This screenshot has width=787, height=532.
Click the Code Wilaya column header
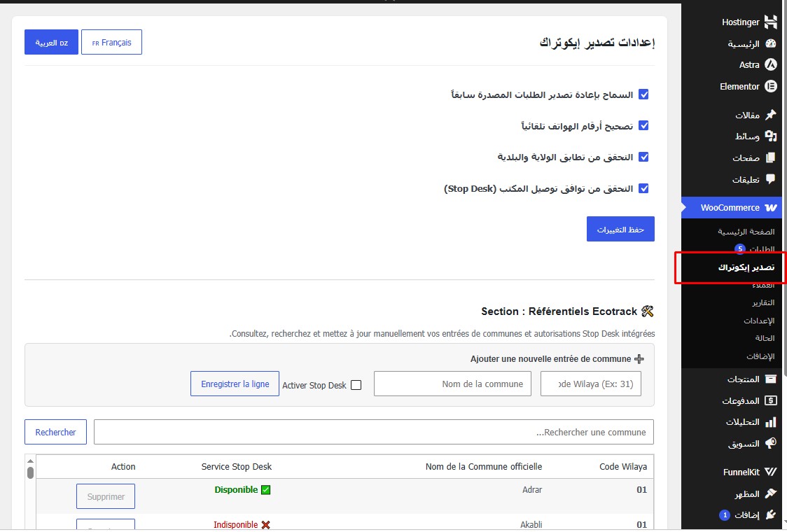[x=623, y=466]
